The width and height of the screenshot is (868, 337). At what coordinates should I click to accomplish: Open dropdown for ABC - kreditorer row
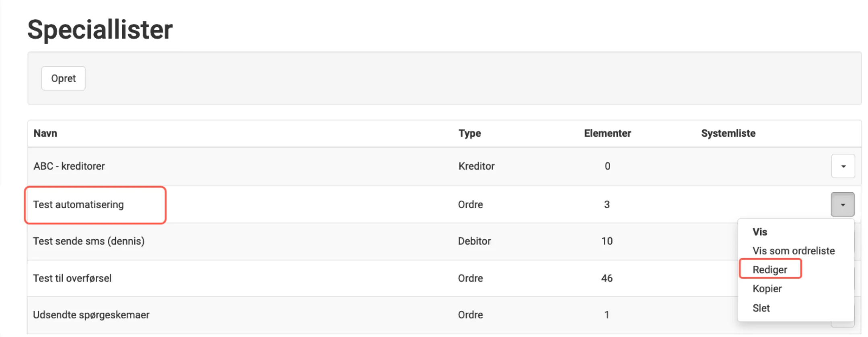(843, 166)
